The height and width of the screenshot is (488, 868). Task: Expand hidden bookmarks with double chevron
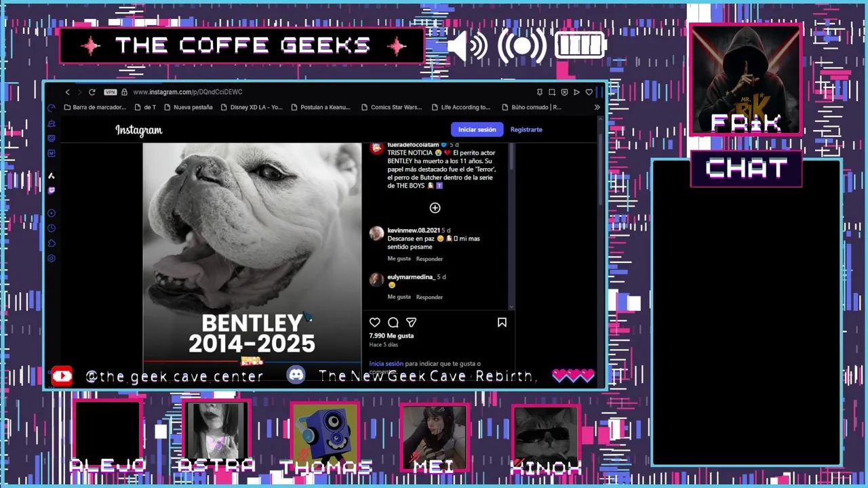coord(597,107)
